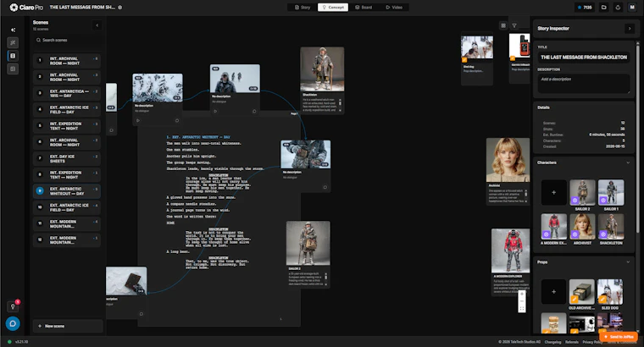Open project settings gear next to title
Screen dimensions: 644x347
click(120, 8)
